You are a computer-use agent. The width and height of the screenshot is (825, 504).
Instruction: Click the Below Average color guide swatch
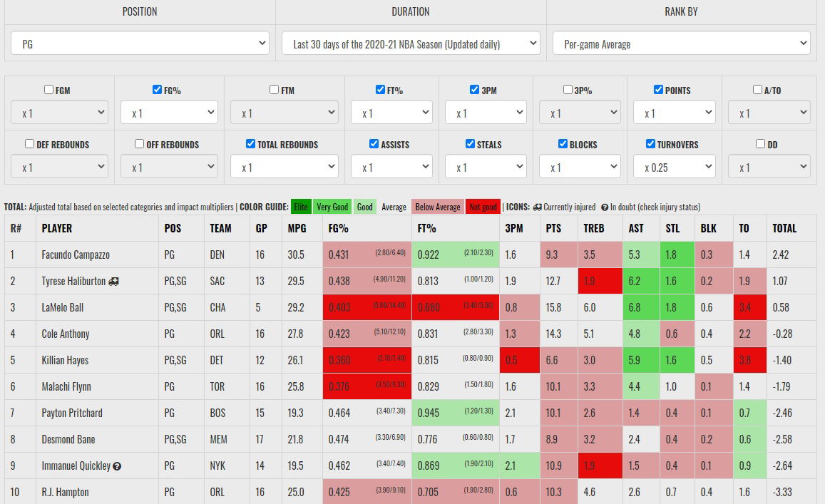(438, 207)
